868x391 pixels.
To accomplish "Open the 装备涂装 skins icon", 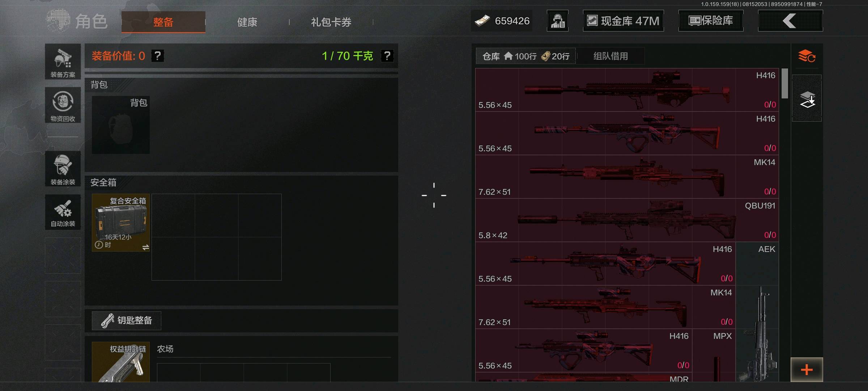I will click(63, 169).
